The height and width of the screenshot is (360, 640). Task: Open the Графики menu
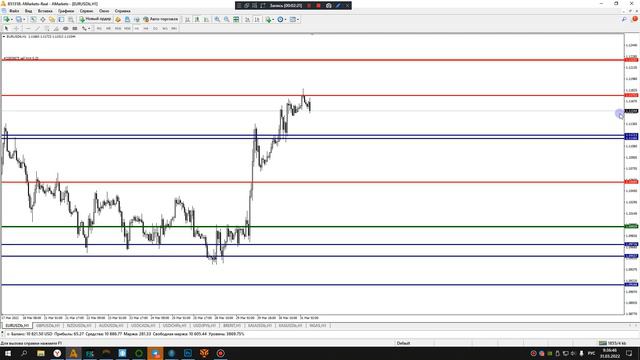point(66,11)
